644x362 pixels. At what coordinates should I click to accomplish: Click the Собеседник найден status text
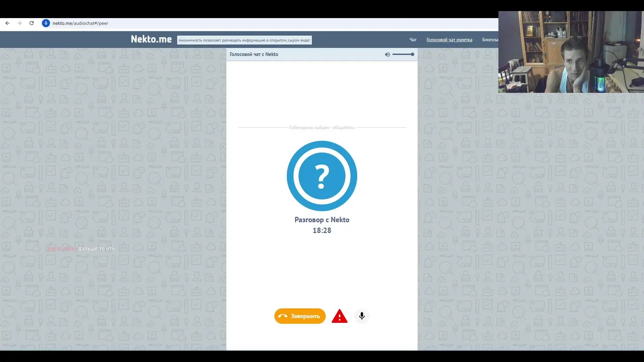(x=322, y=128)
